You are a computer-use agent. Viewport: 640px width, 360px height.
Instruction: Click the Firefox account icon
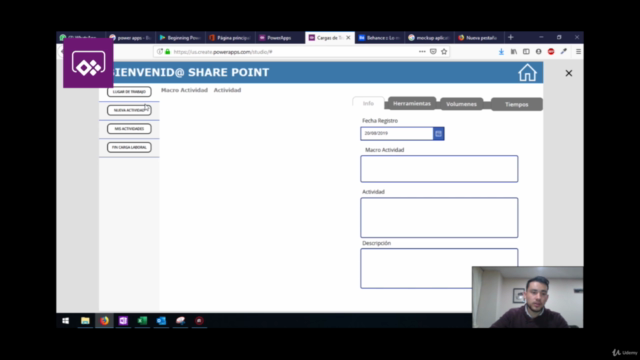[538, 52]
